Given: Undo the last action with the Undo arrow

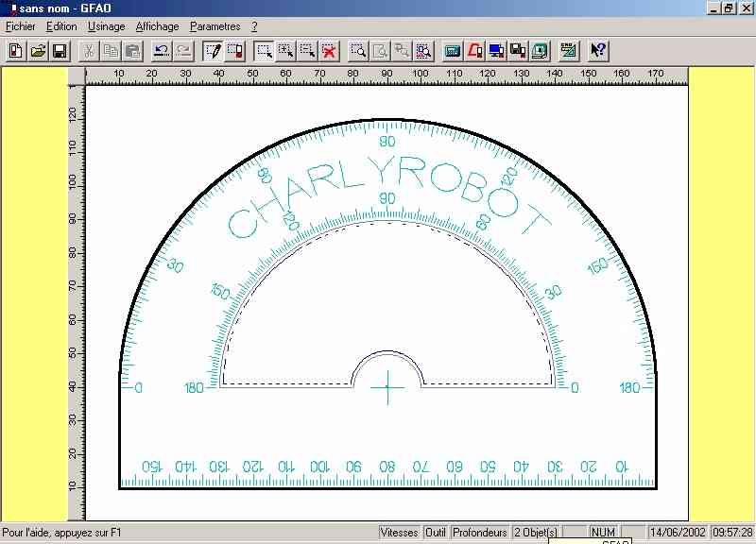Looking at the screenshot, I should point(162,51).
